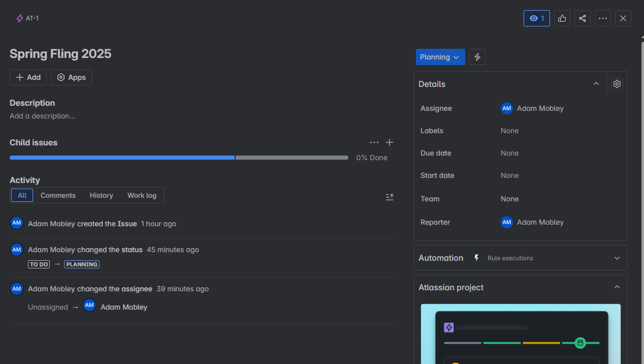This screenshot has width=644, height=364.
Task: Open Child issues more options ellipsis
Action: point(374,142)
